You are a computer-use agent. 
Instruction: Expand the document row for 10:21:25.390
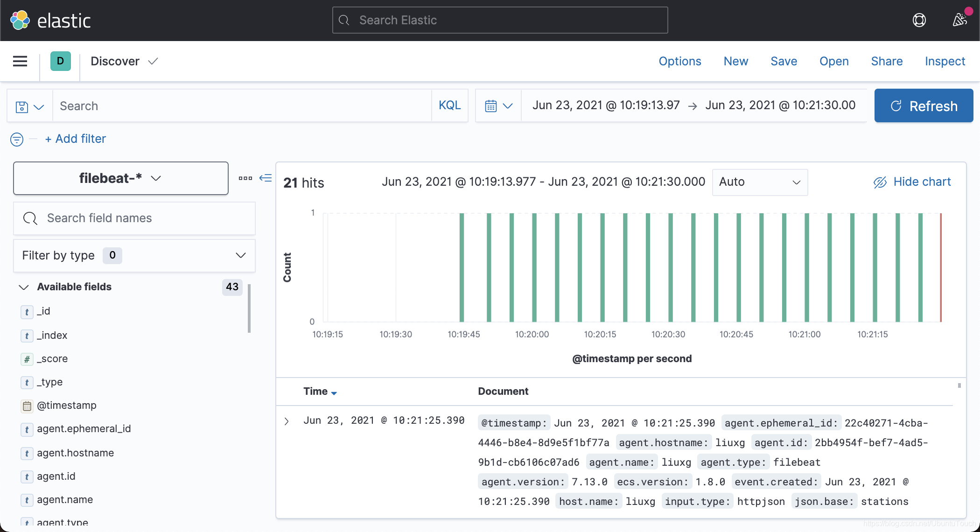pos(286,420)
